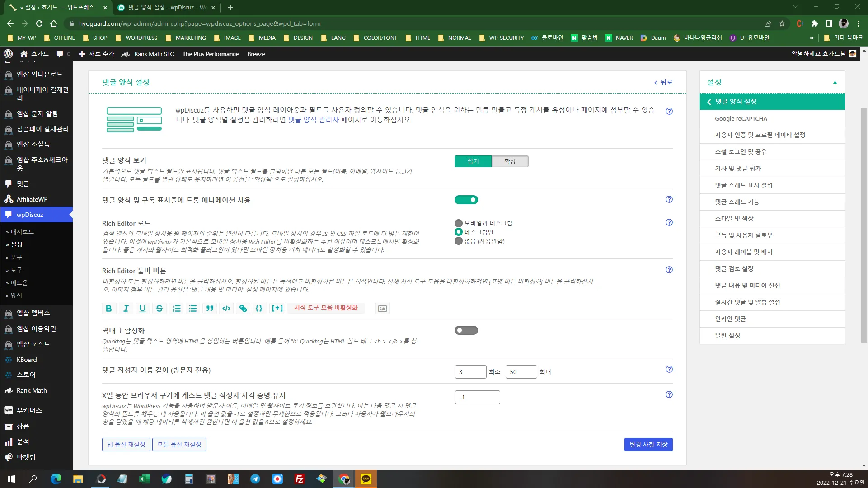Open help for 댓글 작성자 이름 길이
Screen dimensions: 868x488
click(669, 369)
